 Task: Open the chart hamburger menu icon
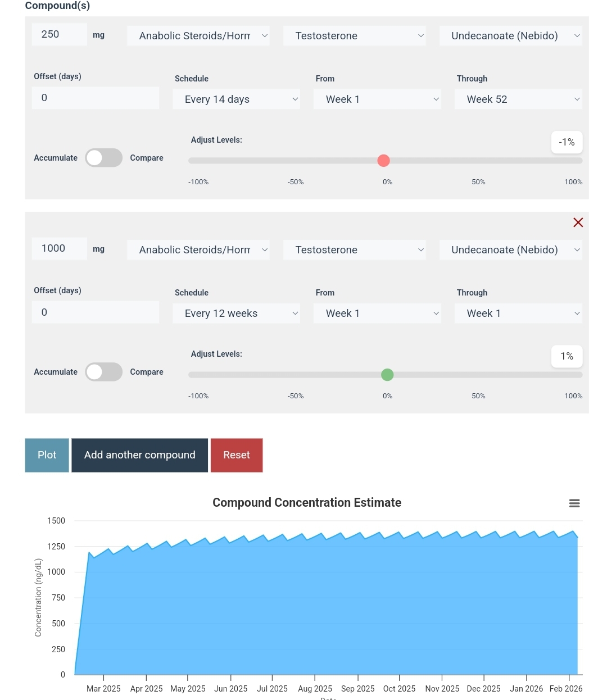(x=574, y=503)
